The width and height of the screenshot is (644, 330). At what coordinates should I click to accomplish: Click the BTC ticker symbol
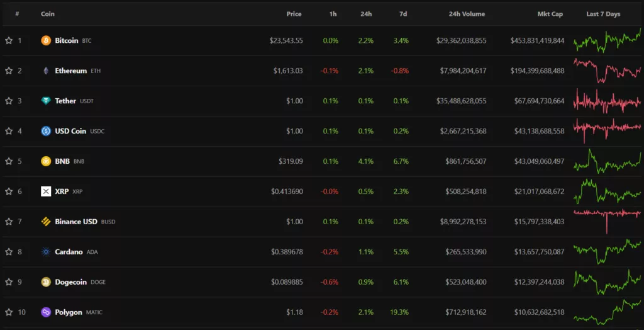(87, 41)
